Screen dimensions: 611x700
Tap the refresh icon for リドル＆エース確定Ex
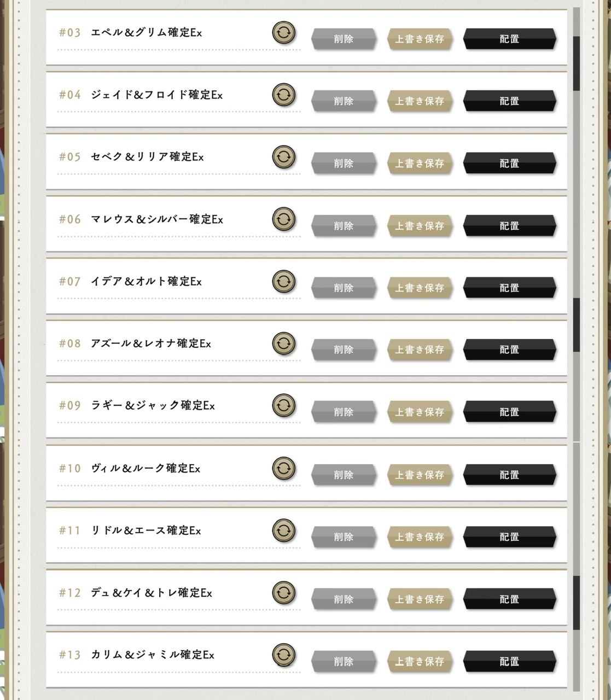(283, 530)
